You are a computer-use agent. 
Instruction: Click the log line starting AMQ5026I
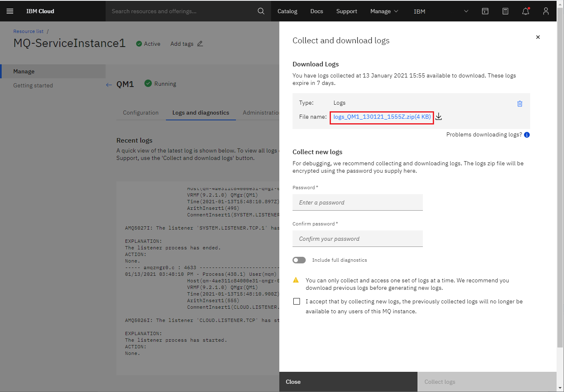tap(202, 320)
